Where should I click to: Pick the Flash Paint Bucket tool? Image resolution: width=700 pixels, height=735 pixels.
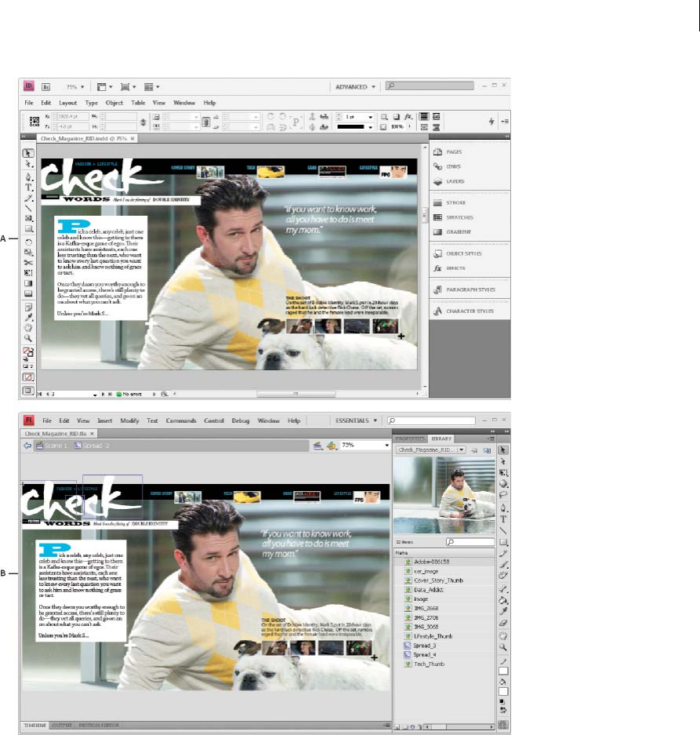coord(503,600)
